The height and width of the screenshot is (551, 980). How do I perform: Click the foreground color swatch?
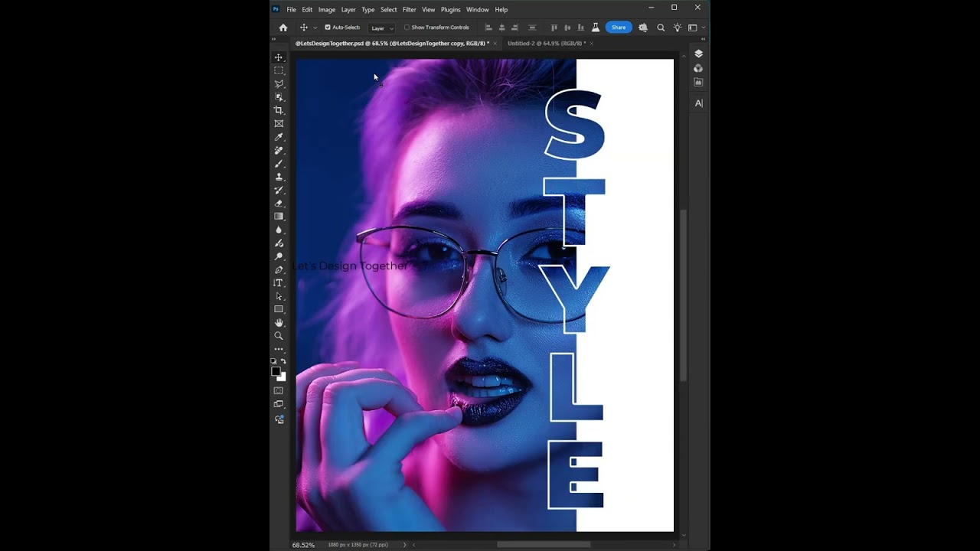(x=276, y=370)
